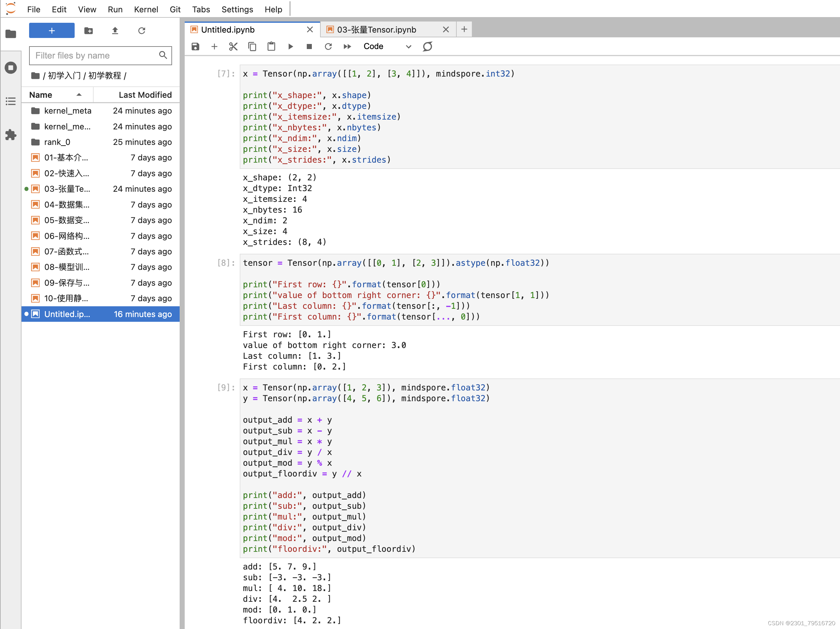This screenshot has width=840, height=629.
Task: Open the Kernel menu
Action: click(x=145, y=9)
